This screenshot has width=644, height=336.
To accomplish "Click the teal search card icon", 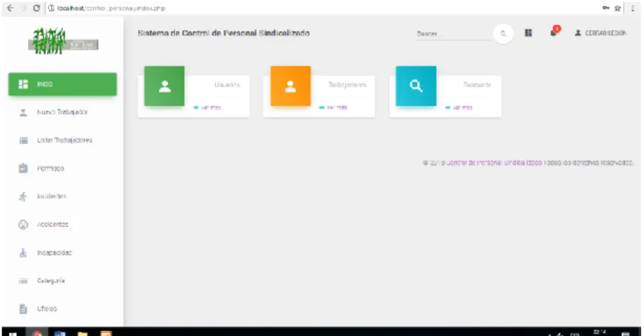I will click(416, 86).
